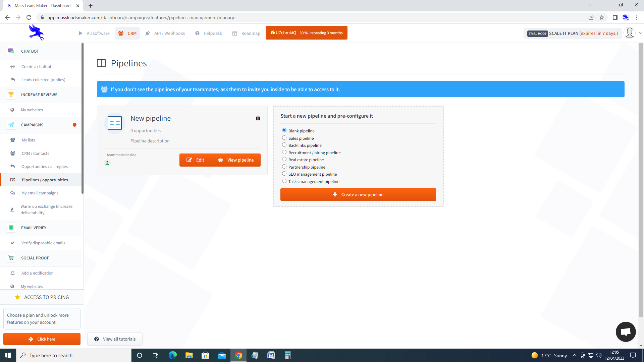This screenshot has width=644, height=362.
Task: View pipeline for New pipeline
Action: point(236,160)
